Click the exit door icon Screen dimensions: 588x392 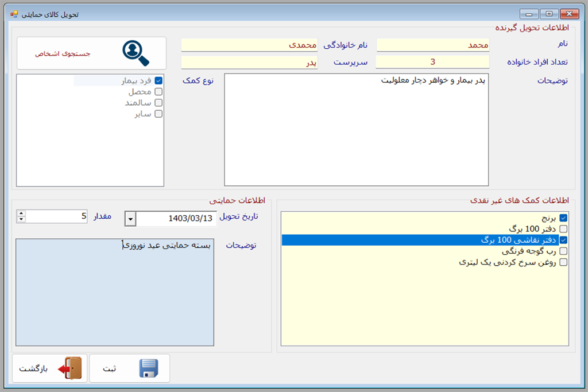tap(71, 368)
